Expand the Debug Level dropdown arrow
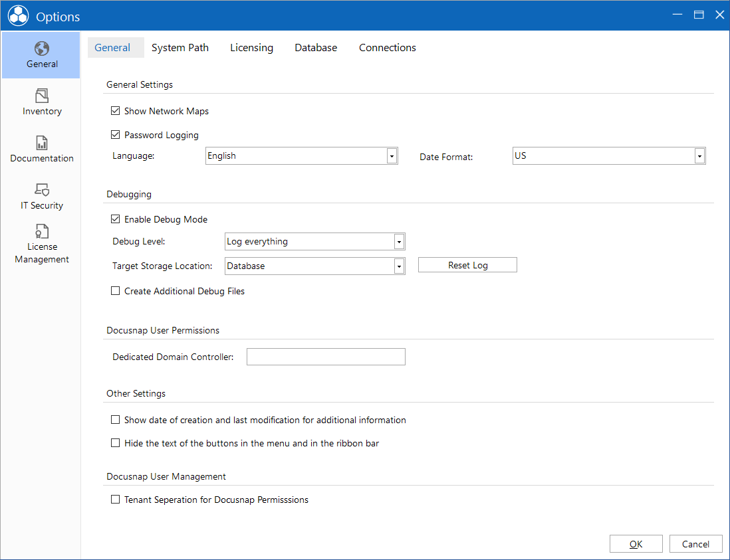The height and width of the screenshot is (560, 730). coord(399,241)
